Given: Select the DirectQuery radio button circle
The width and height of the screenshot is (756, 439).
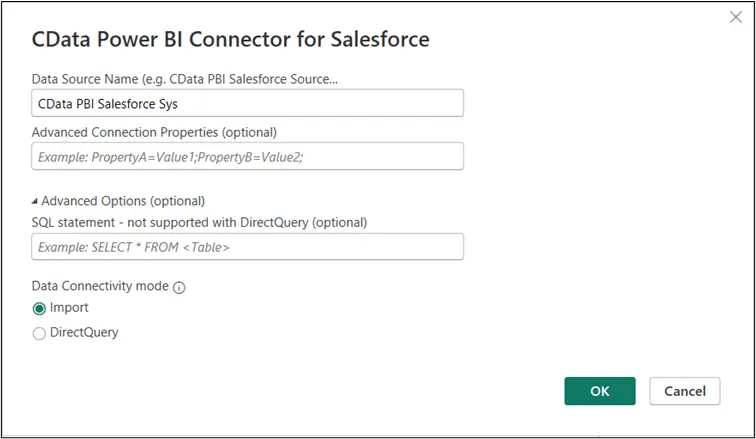Looking at the screenshot, I should coord(39,333).
